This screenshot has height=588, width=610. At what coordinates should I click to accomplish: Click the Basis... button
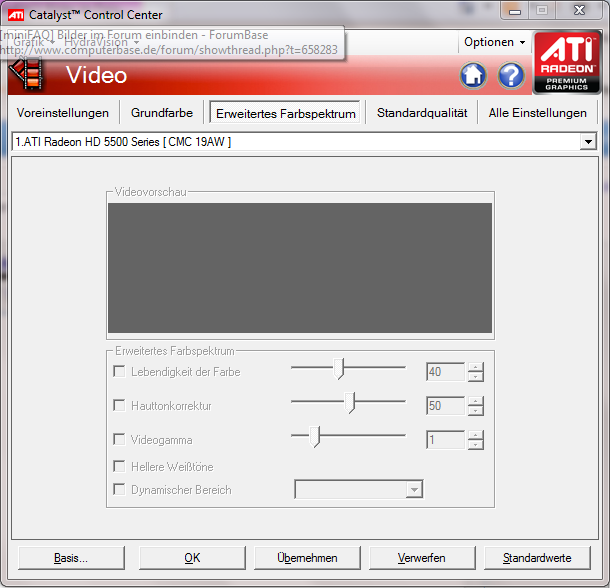tap(71, 558)
